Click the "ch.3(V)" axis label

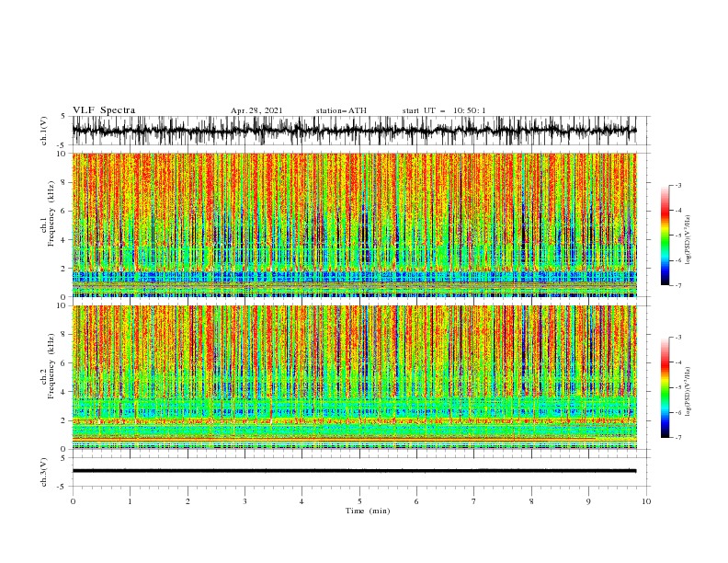coord(44,472)
